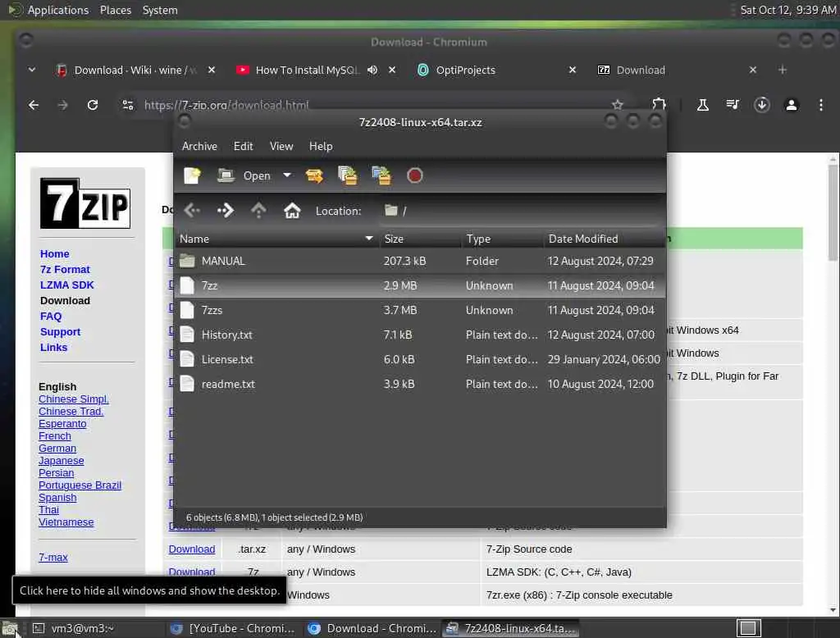Click the MANUAL folder icon
This screenshot has height=638, width=840.
point(187,262)
